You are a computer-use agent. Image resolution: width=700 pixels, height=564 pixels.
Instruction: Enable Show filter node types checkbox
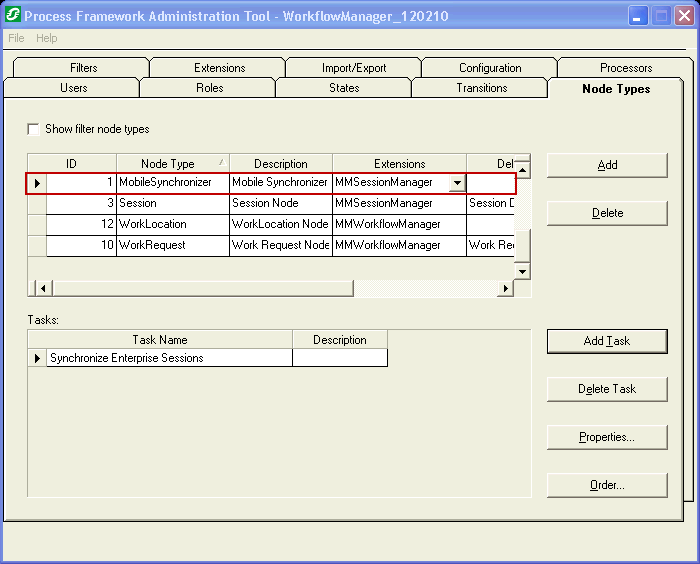(x=34, y=130)
